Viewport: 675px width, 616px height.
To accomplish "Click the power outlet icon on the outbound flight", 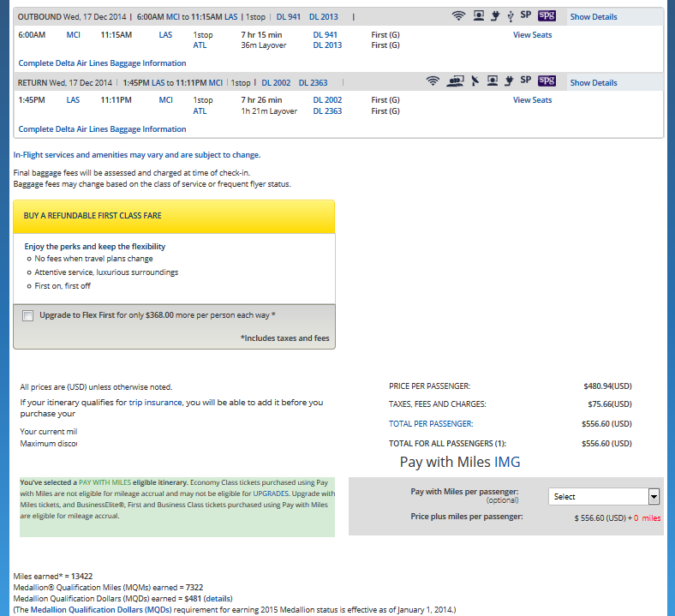I will tap(494, 16).
